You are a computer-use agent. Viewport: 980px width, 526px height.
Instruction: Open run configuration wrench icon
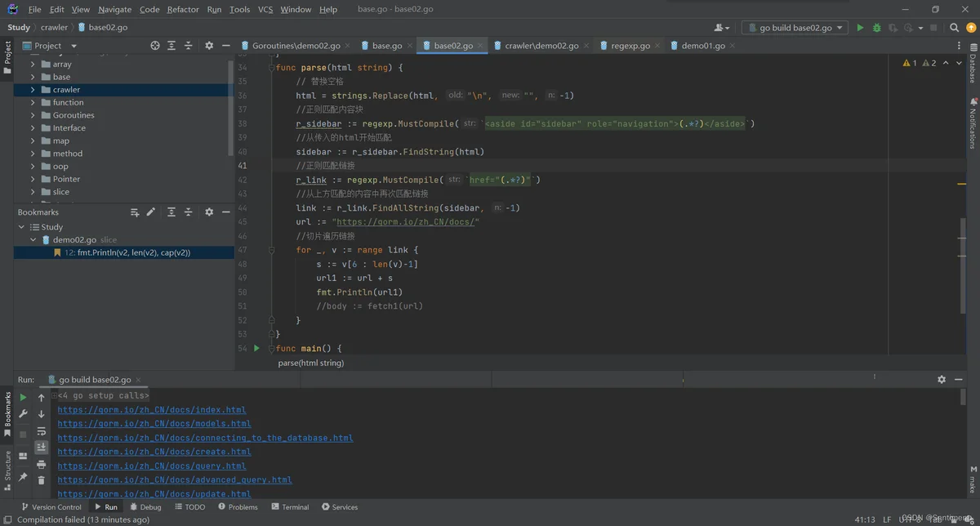point(23,415)
